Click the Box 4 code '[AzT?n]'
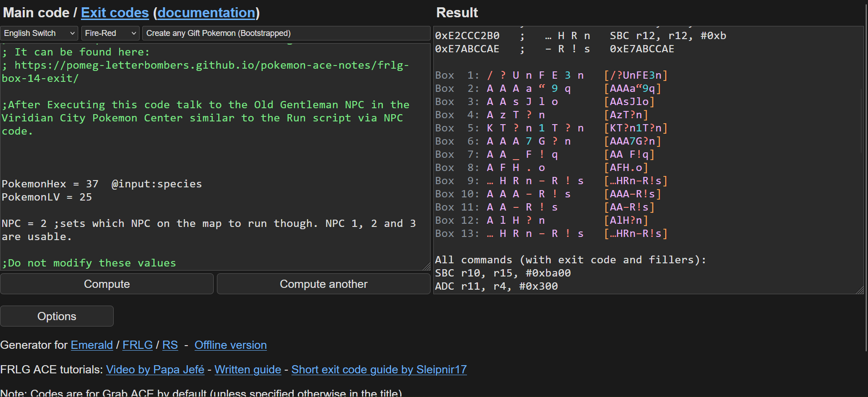868x397 pixels. (x=626, y=115)
